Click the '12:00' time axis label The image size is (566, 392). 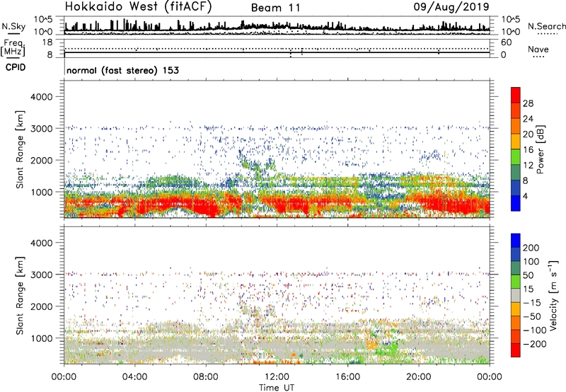277,377
